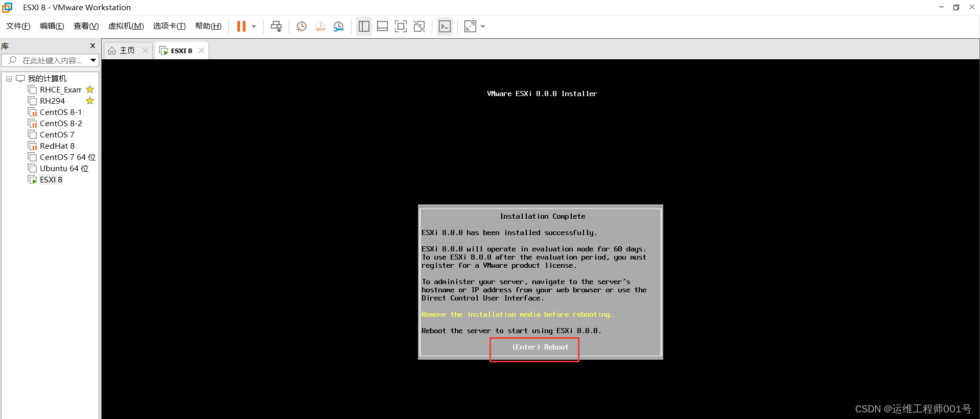Select the Ubuntu 64 位 virtual machine

pos(64,168)
